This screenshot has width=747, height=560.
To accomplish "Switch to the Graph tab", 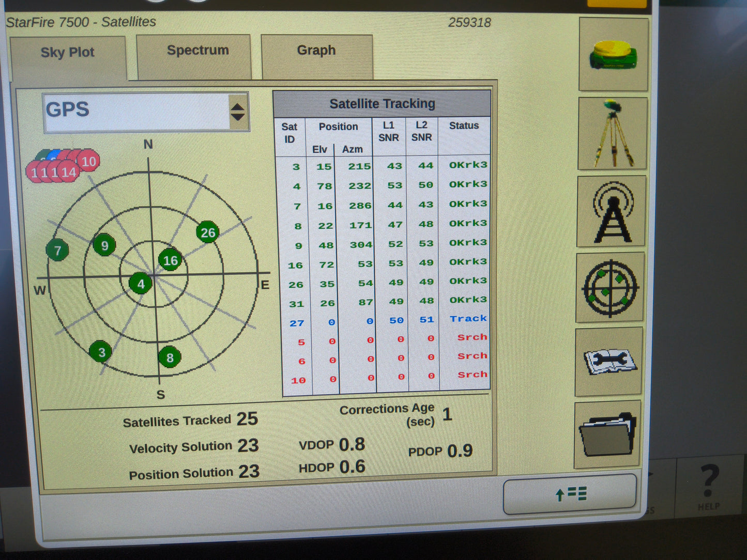I will (316, 50).
